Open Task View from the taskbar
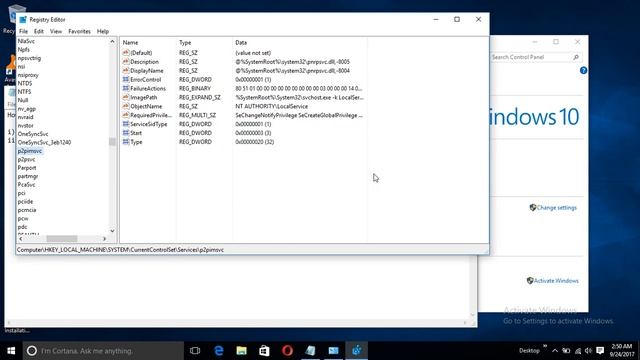640x360 pixels. (195, 351)
